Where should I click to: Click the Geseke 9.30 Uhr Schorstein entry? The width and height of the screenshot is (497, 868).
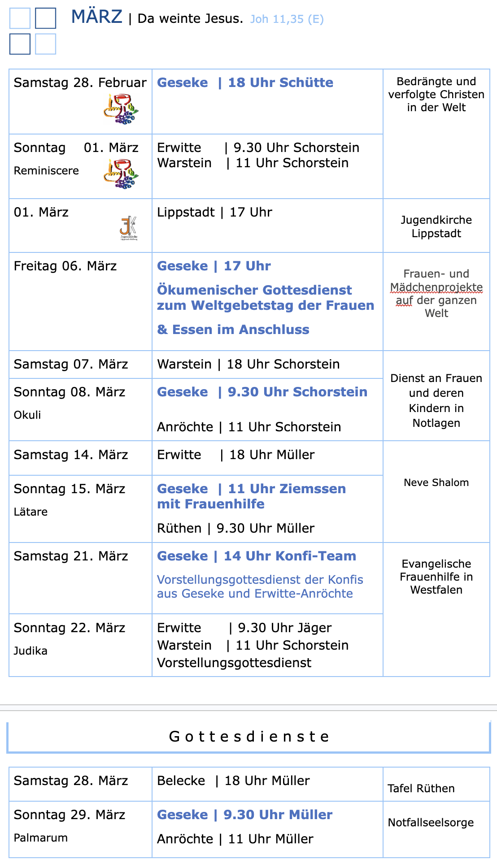[262, 392]
